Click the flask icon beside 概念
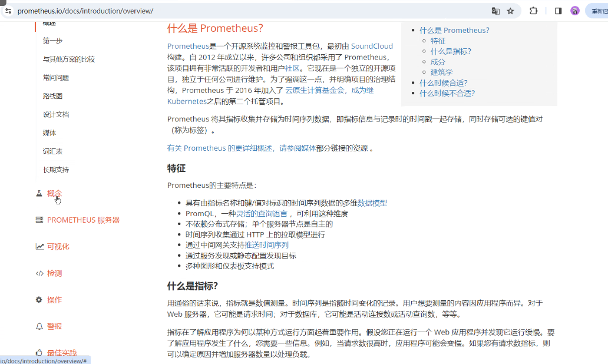The width and height of the screenshot is (608, 364). [39, 193]
